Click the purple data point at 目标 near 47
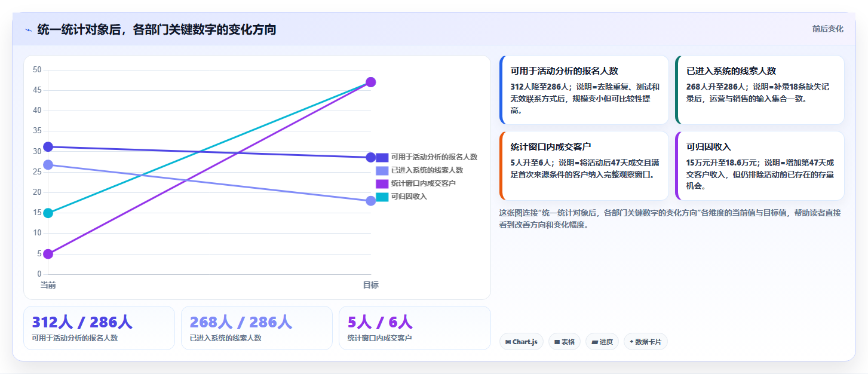868x374 pixels. (370, 82)
